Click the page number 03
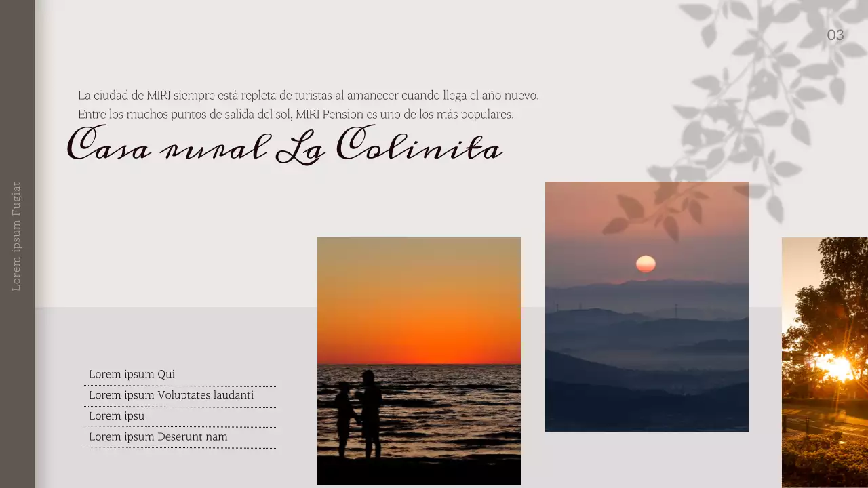This screenshot has width=868, height=488. [835, 35]
